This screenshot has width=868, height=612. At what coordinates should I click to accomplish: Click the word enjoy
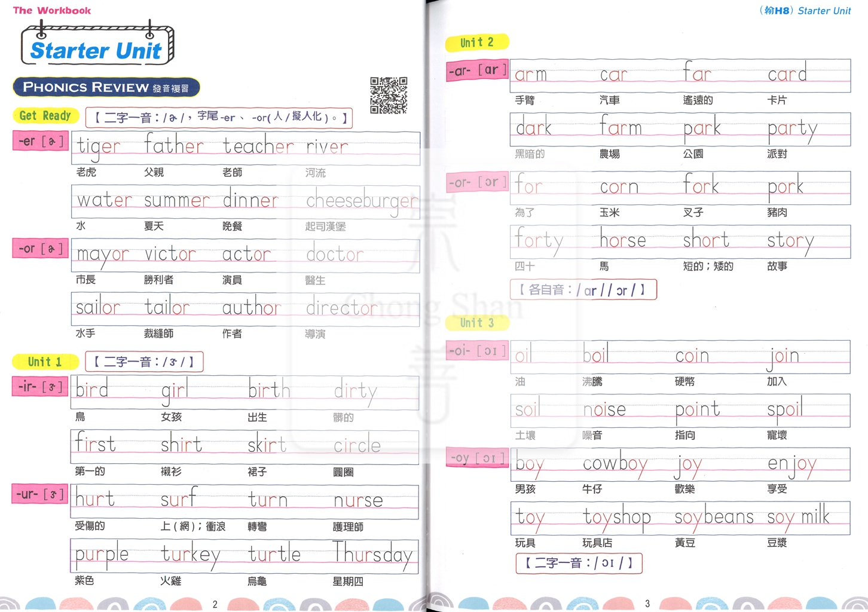click(792, 465)
